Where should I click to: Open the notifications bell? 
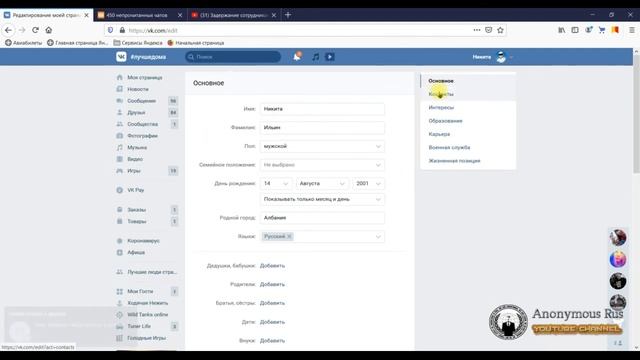(x=297, y=57)
